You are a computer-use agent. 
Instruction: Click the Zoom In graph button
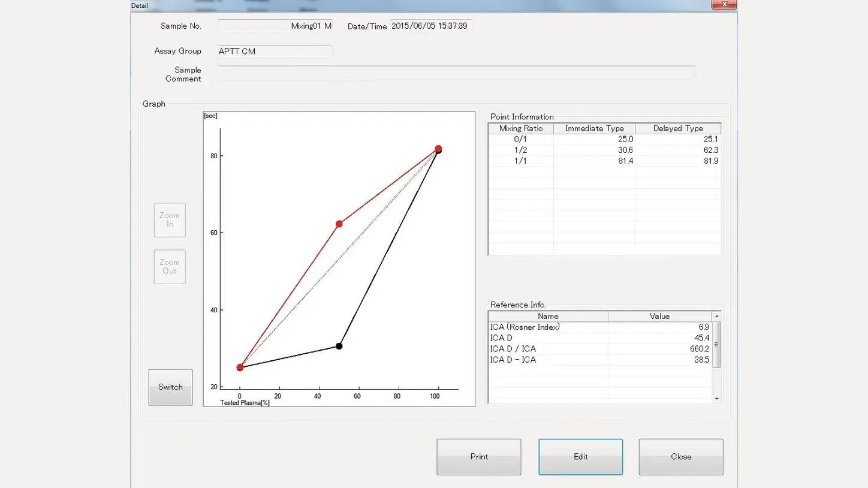tap(170, 220)
